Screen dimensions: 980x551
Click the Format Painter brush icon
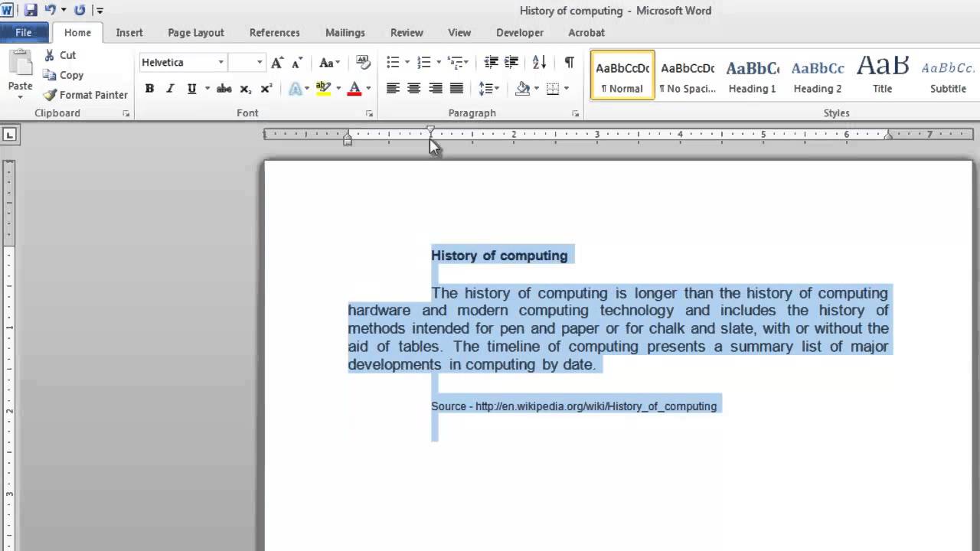51,95
